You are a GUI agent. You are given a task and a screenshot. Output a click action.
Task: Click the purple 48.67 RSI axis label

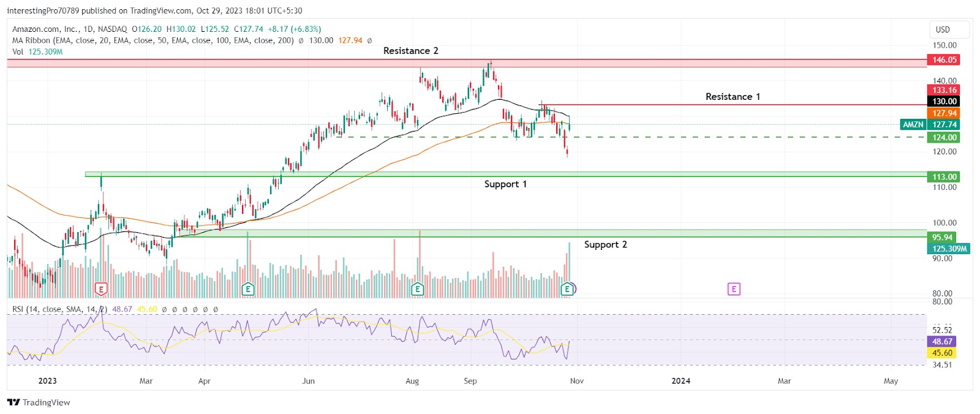tap(942, 342)
